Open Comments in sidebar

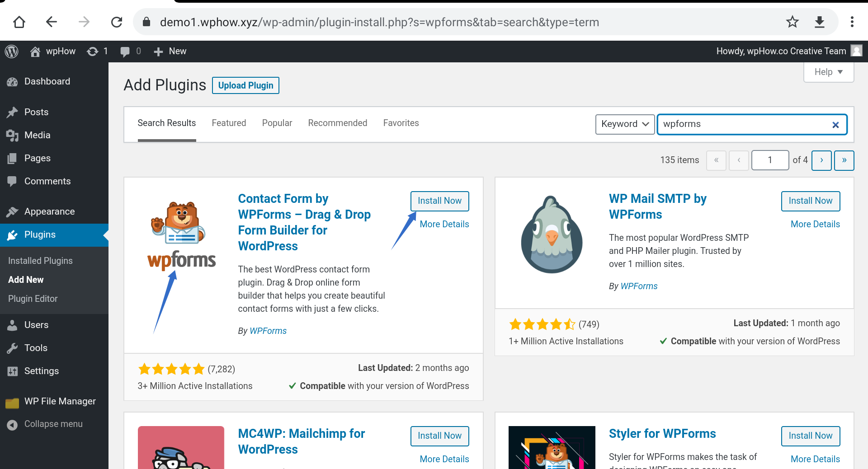[x=54, y=181]
